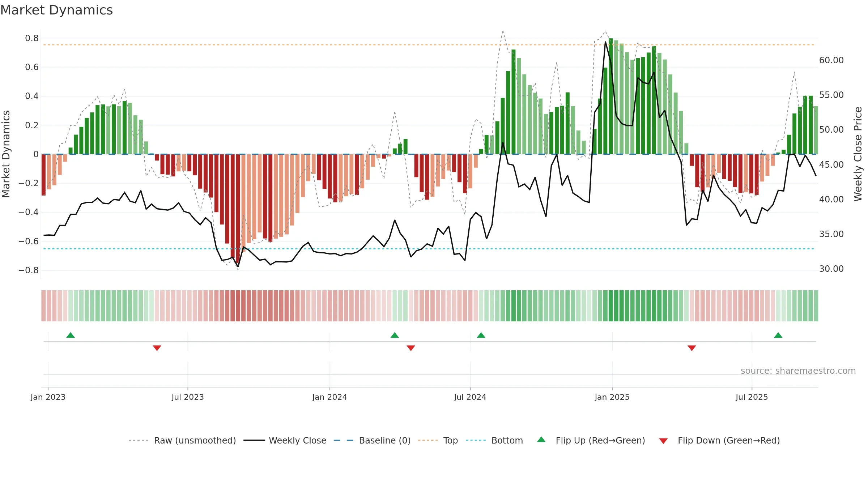Click the 50.00 price axis tick label

tap(831, 130)
